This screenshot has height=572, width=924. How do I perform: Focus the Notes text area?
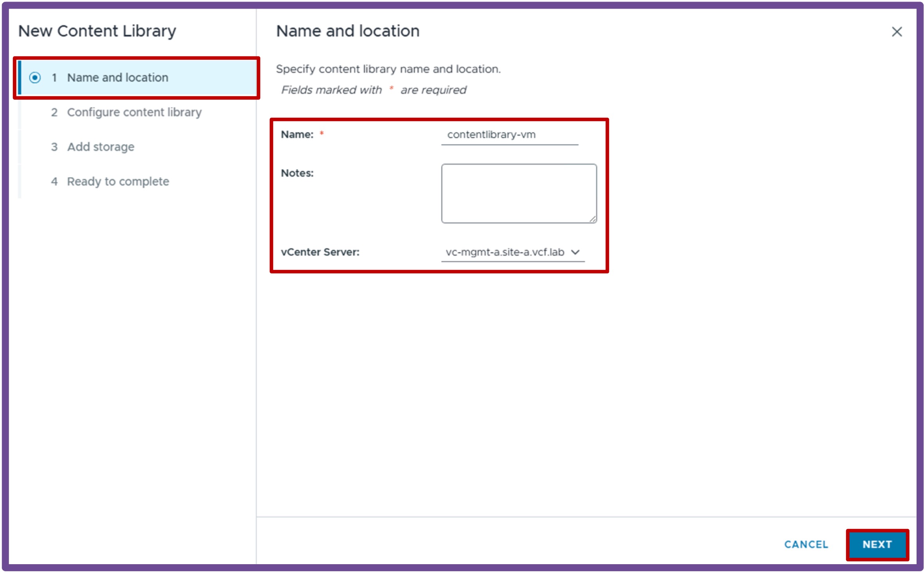519,193
